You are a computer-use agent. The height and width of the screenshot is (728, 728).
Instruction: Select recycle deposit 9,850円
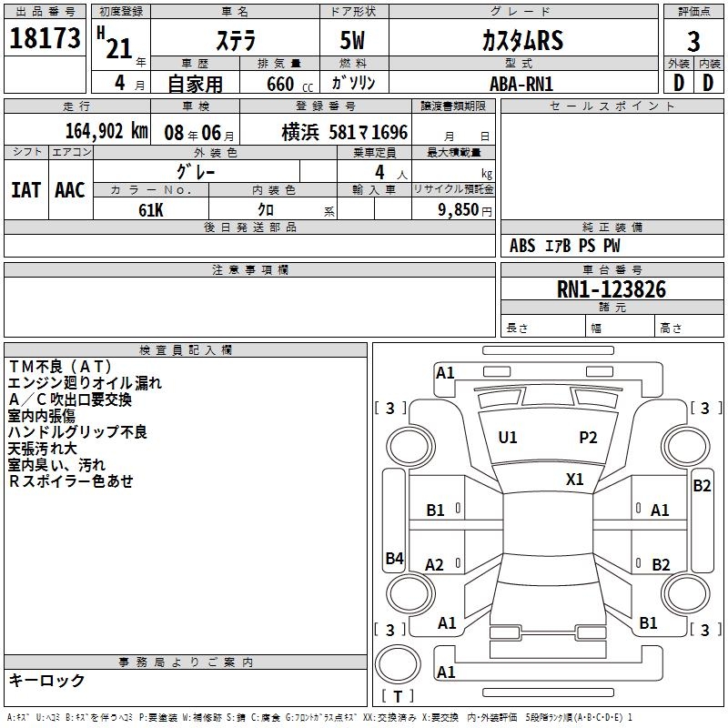click(465, 210)
